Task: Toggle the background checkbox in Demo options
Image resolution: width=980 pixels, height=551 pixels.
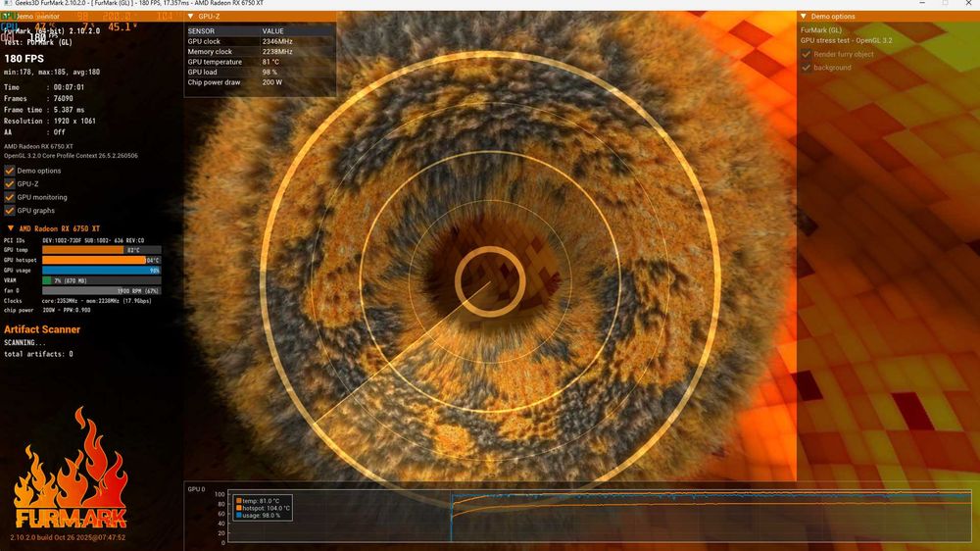Action: tap(807, 68)
